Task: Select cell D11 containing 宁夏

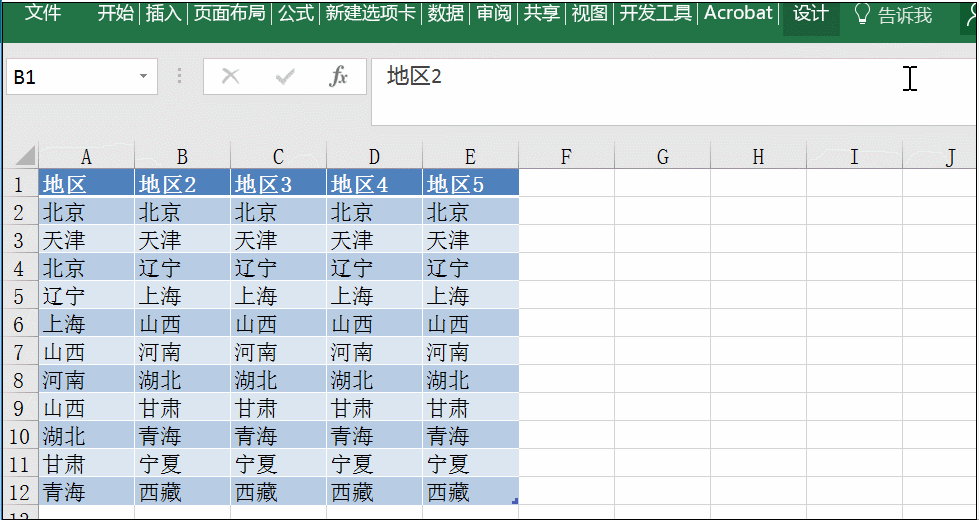Action: (x=374, y=464)
